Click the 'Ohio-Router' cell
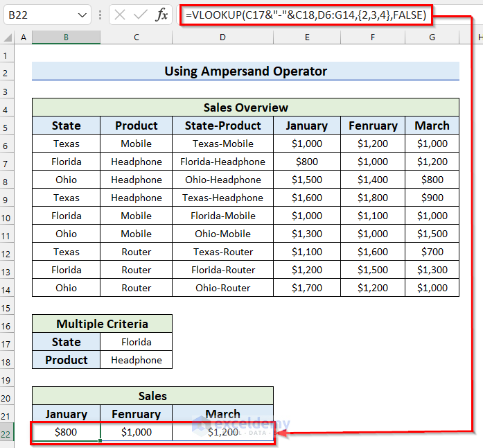 222,288
